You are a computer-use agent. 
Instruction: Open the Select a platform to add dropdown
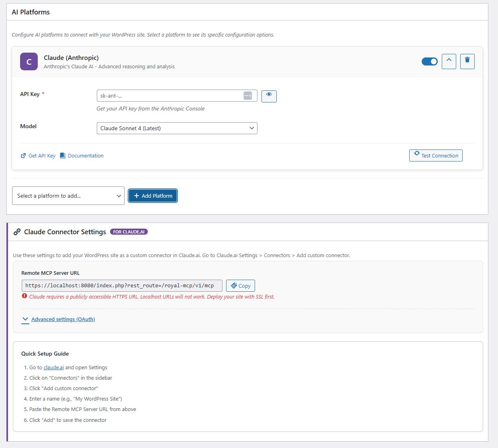click(x=68, y=196)
